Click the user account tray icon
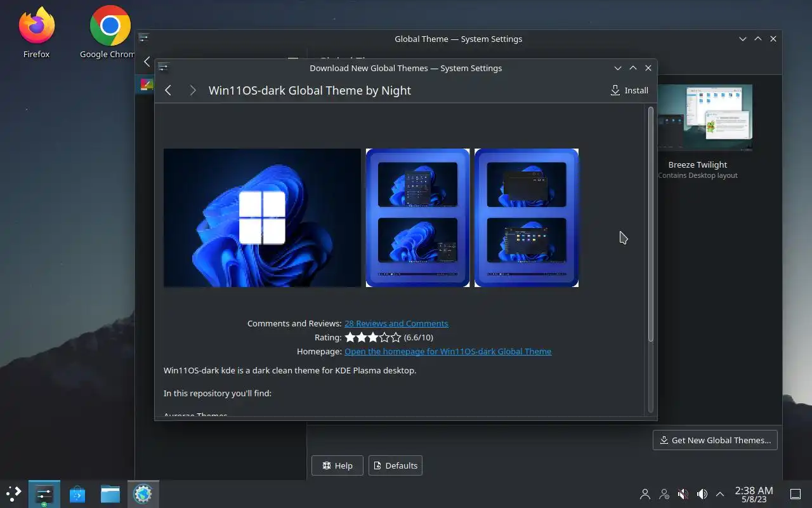 point(645,493)
